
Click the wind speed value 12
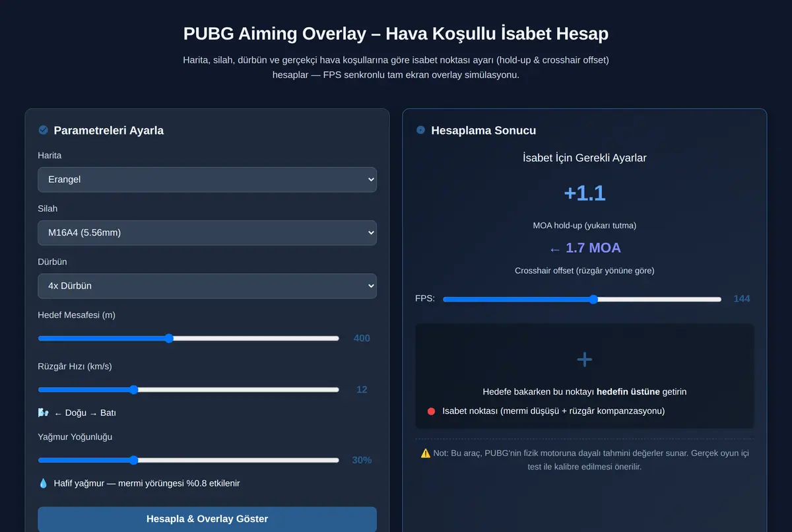[362, 389]
